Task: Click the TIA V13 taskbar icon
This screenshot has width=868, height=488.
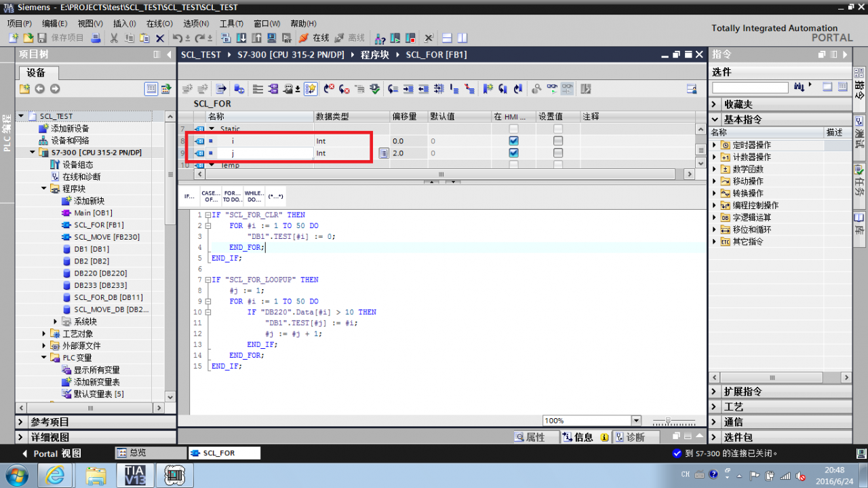Action: (x=135, y=474)
